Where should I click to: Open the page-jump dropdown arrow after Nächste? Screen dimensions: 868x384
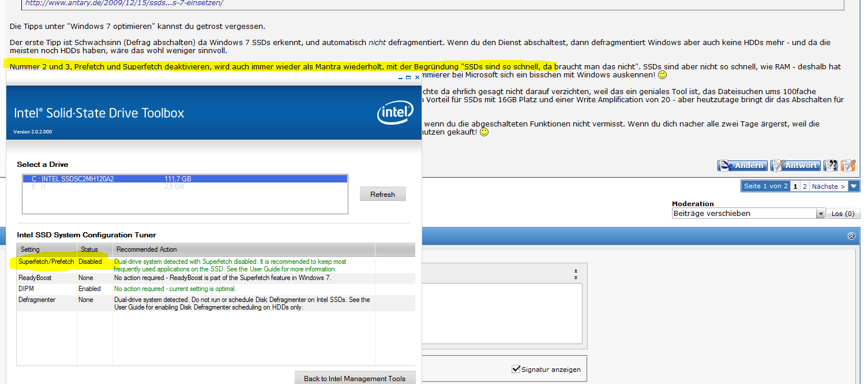[x=854, y=186]
